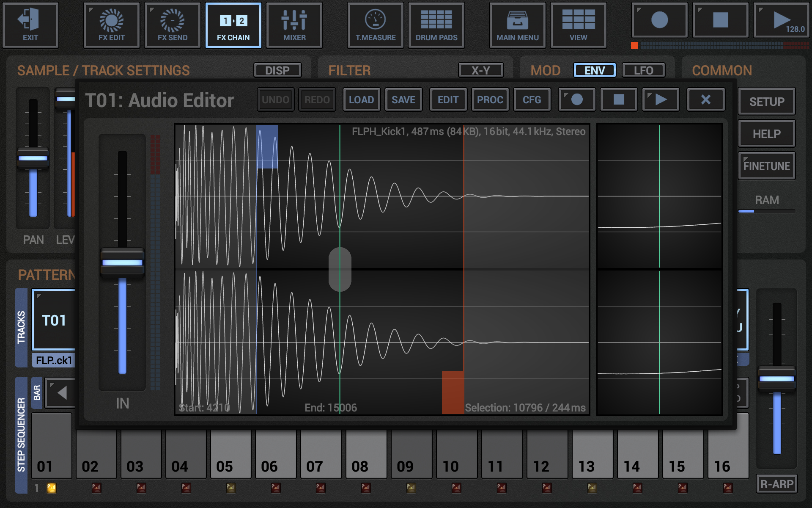The height and width of the screenshot is (508, 812).
Task: Click the IN input level fader
Action: point(122,262)
